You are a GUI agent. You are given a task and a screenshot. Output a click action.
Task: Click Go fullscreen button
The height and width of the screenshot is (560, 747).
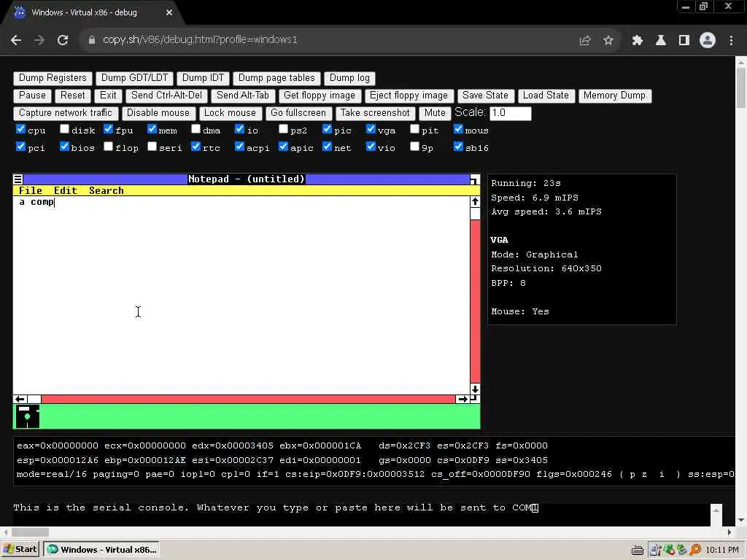298,113
